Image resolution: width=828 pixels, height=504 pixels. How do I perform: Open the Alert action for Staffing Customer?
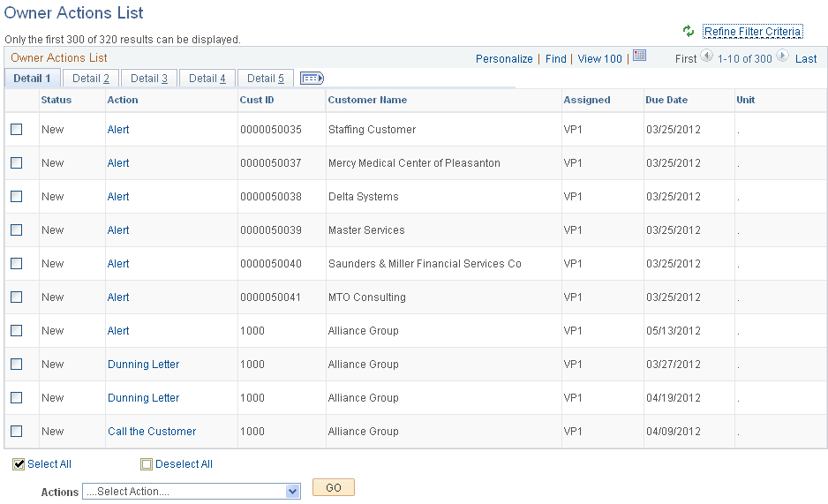click(118, 129)
